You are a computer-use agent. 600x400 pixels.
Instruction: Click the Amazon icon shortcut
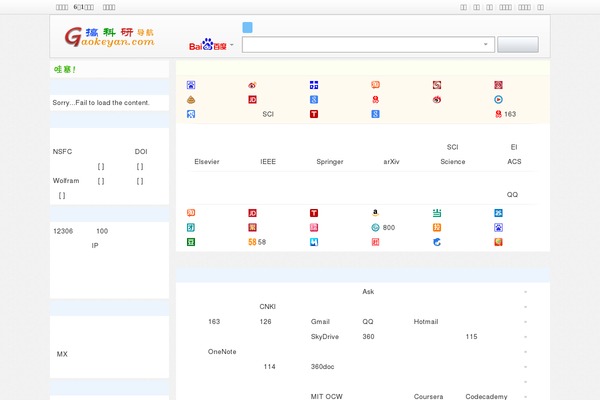pyautogui.click(x=375, y=213)
